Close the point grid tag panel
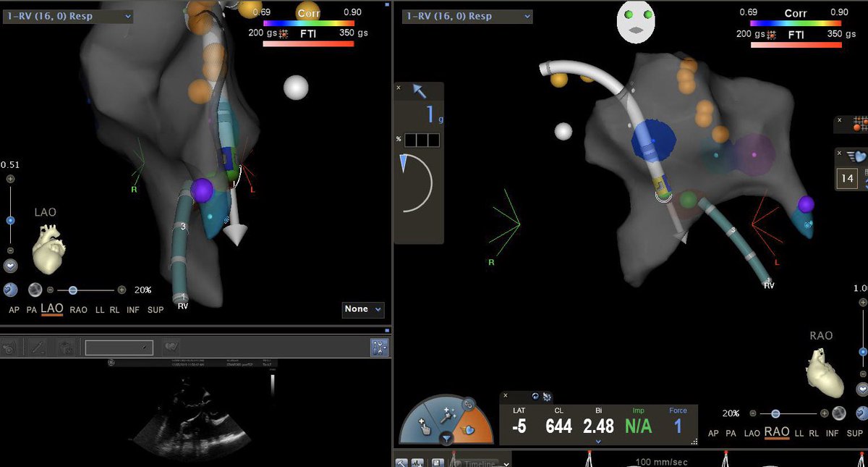 840,120
